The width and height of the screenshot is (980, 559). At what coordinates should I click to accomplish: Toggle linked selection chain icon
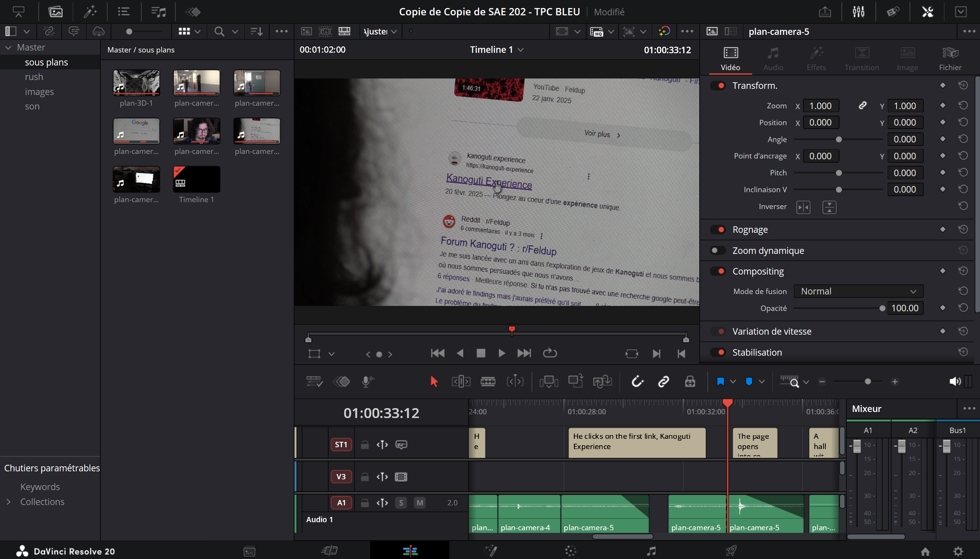click(x=663, y=381)
